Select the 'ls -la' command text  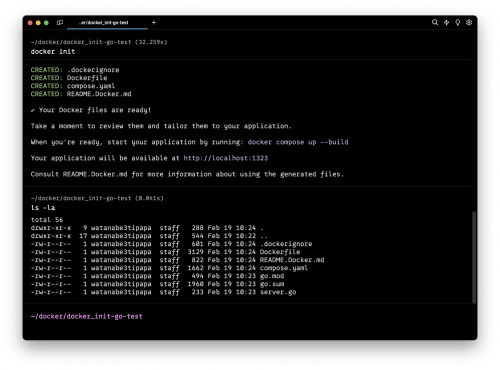[43, 208]
